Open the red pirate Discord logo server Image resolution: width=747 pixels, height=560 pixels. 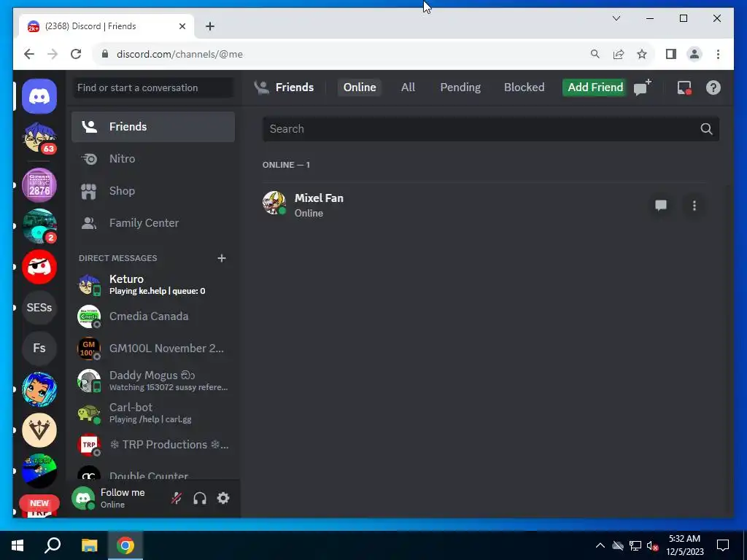39,267
